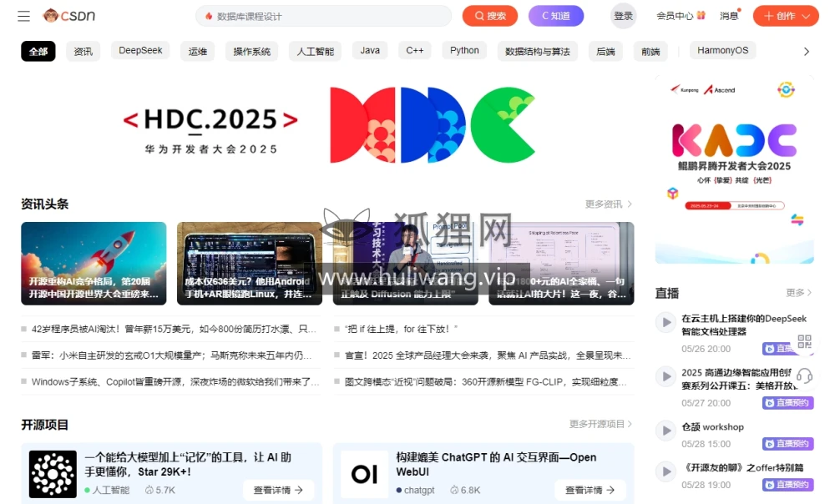The height and width of the screenshot is (504, 835).
Task: Play the 2025 高通边缘智能 livestream entry
Action: pyautogui.click(x=665, y=376)
